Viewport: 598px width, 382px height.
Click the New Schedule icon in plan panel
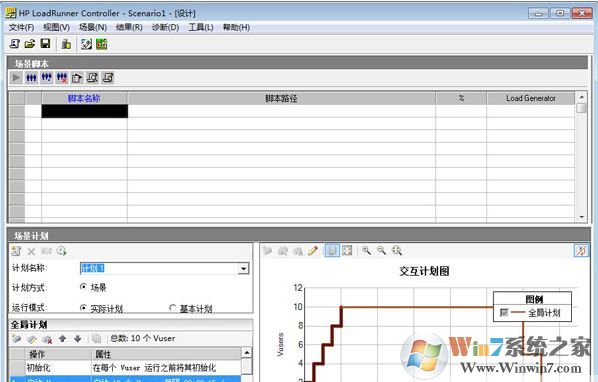16,251
